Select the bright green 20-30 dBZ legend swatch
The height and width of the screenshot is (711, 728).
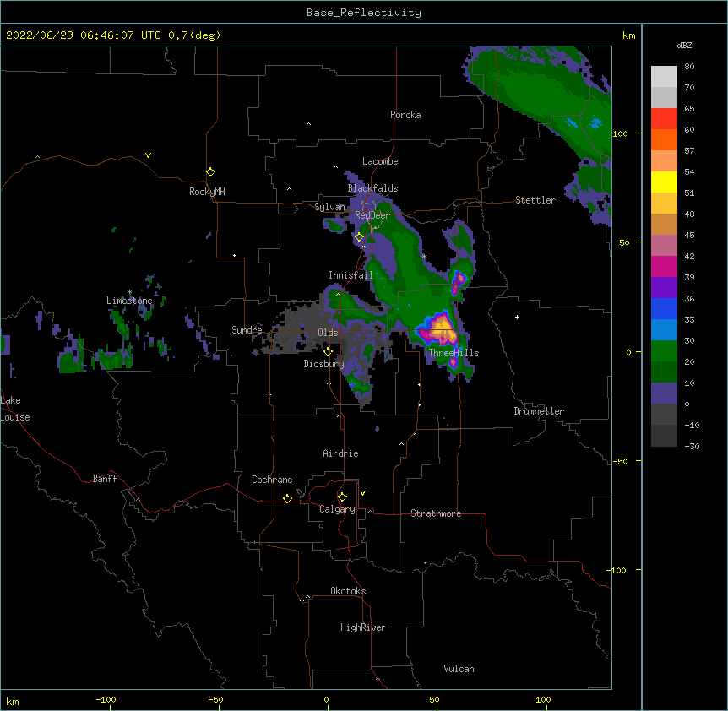[664, 351]
